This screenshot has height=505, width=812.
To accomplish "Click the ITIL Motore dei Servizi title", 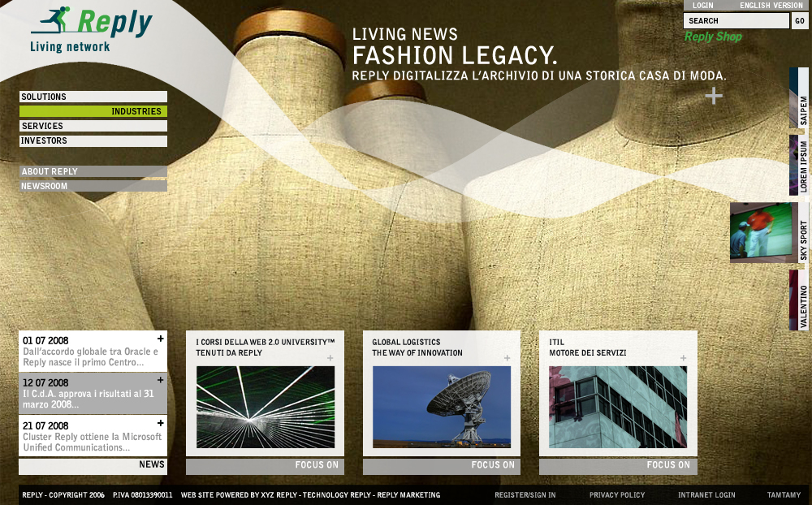I will point(588,347).
